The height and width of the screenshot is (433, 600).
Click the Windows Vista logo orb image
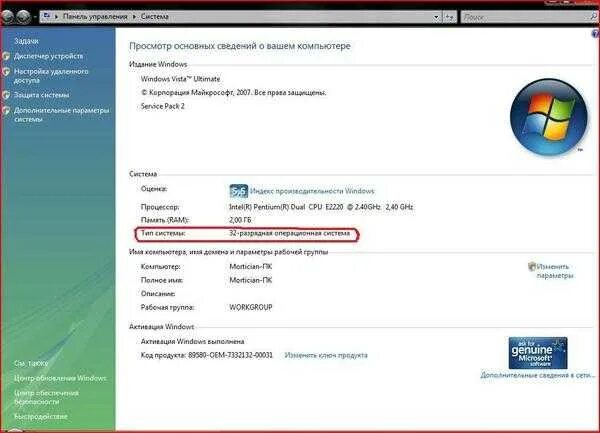coord(549,117)
